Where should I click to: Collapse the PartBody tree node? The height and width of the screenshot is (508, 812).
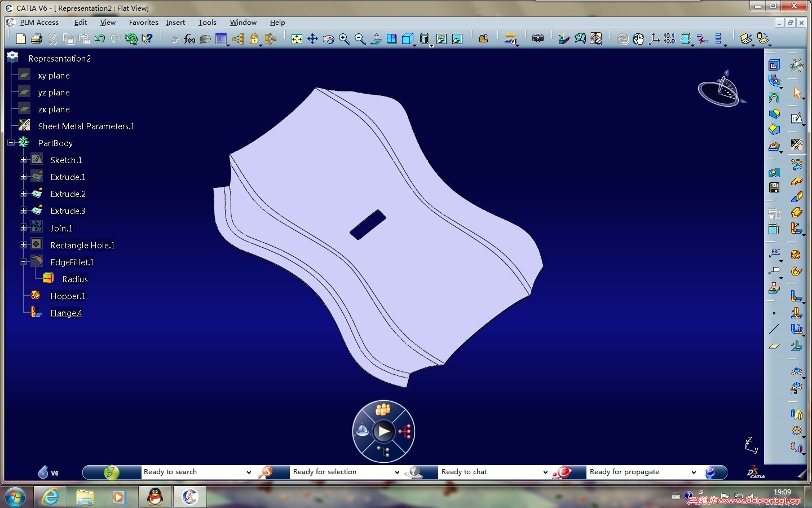coord(11,143)
